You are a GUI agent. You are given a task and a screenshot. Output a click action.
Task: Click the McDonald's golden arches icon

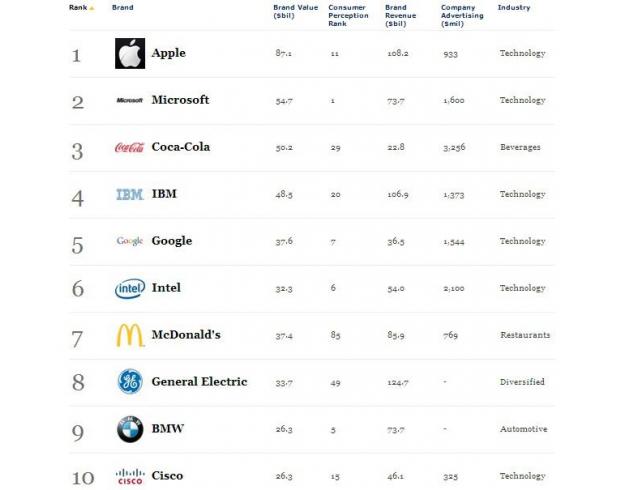click(130, 335)
